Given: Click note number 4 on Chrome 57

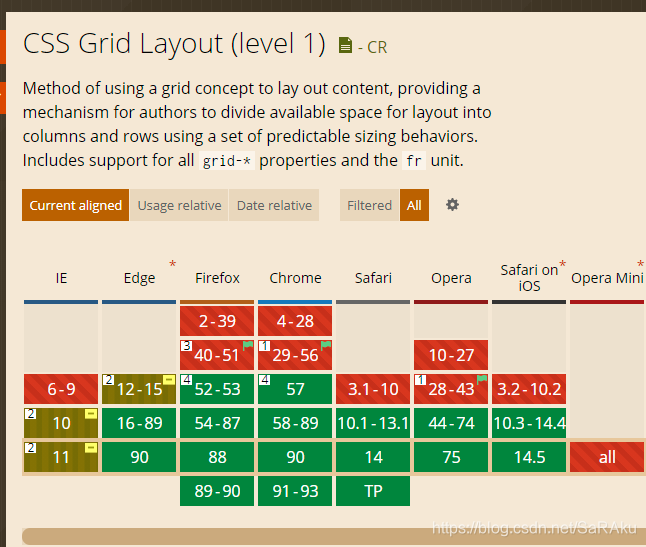Looking at the screenshot, I should click(x=264, y=380).
